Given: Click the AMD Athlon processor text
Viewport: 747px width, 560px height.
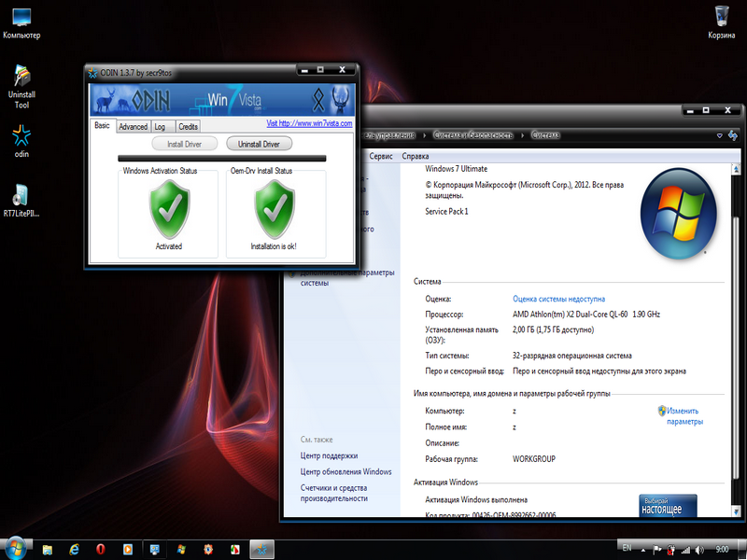Looking at the screenshot, I should pyautogui.click(x=586, y=315).
